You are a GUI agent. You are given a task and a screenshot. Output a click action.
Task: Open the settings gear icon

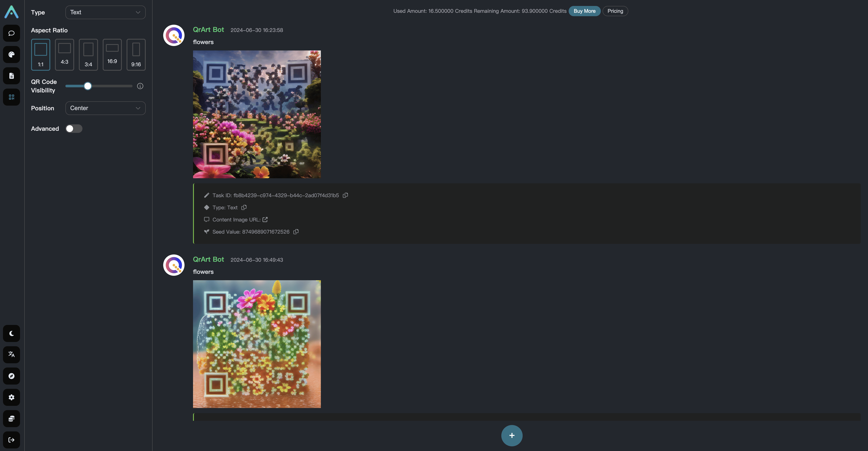pyautogui.click(x=12, y=397)
